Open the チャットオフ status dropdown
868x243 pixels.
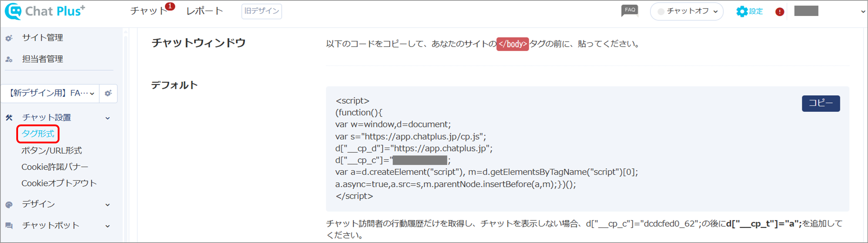point(686,12)
